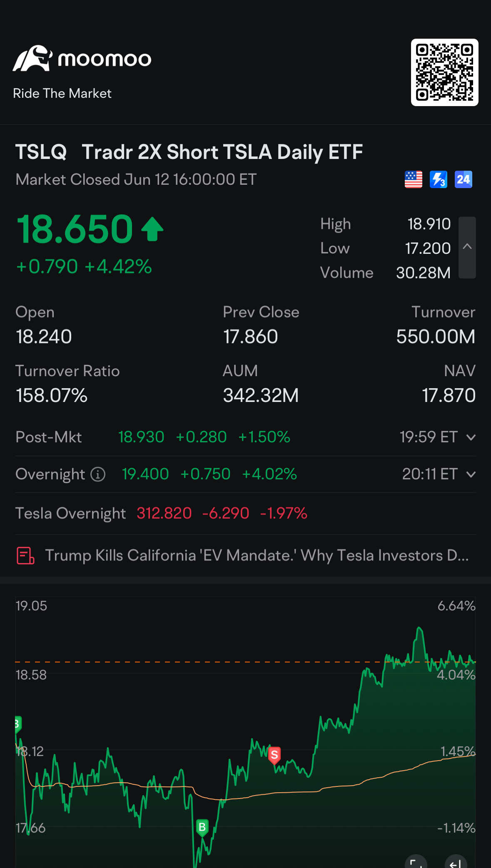Tap the Turnover value 550.00M
Screen dimensions: 491x868
[x=436, y=337]
